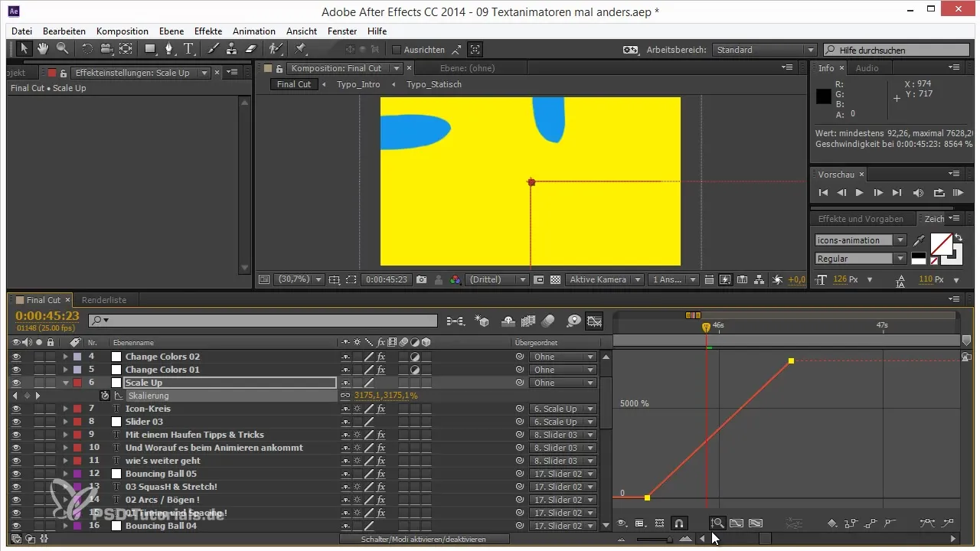The height and width of the screenshot is (551, 980).
Task: Click Fit selection to view button
Action: (x=736, y=523)
